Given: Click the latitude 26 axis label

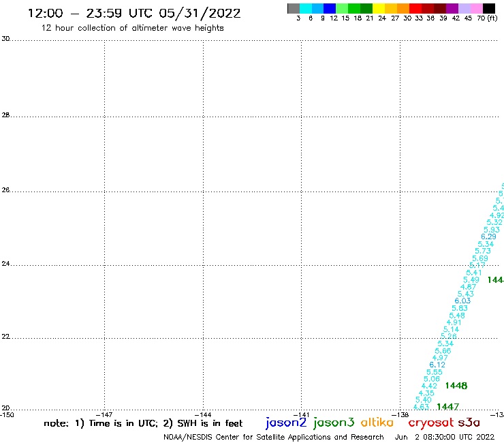Looking at the screenshot, I should click(x=5, y=190).
